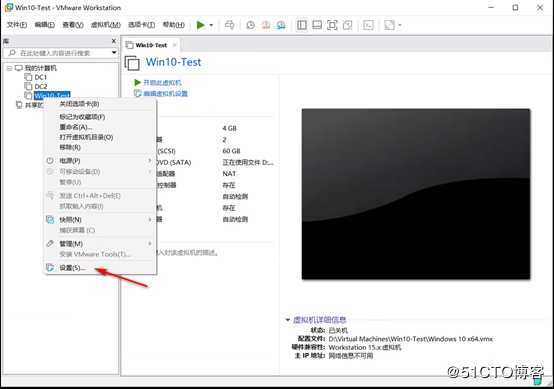Screen dimensions: 554x389
Task: Open the stretch display dropdown arrow
Action: (x=400, y=25)
